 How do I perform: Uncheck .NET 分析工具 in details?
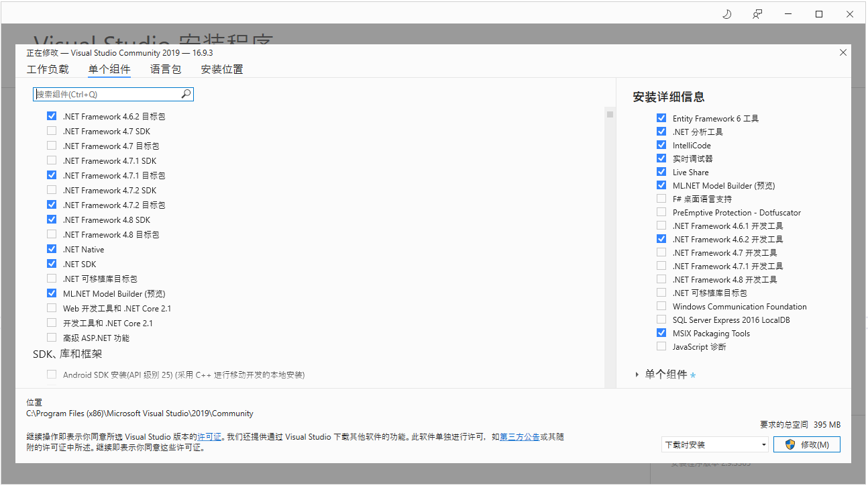tap(661, 132)
